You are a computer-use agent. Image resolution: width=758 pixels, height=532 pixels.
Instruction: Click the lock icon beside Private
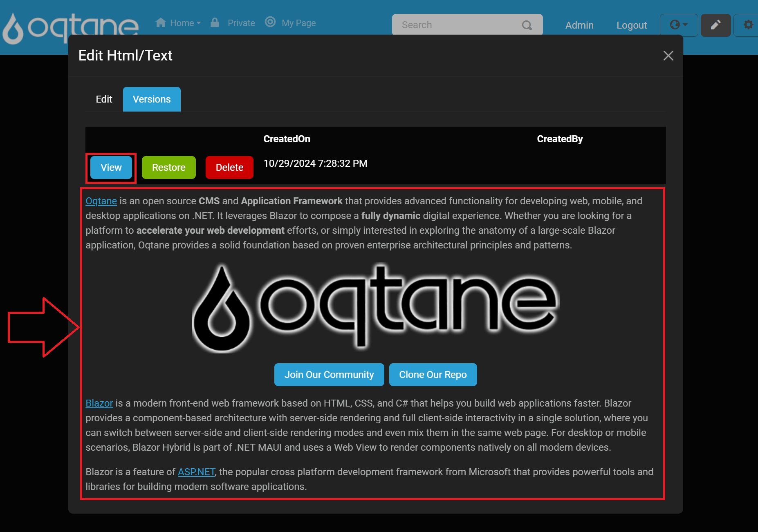[215, 22]
